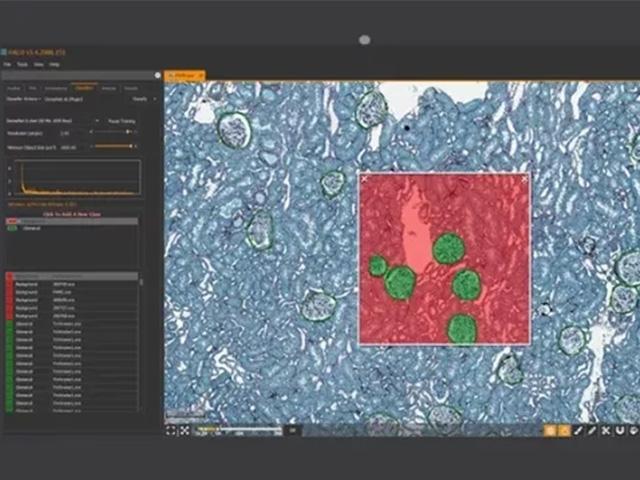Viewport: 640px width, 480px height.
Task: Select the pencil annotation tool icon
Action: (x=592, y=431)
